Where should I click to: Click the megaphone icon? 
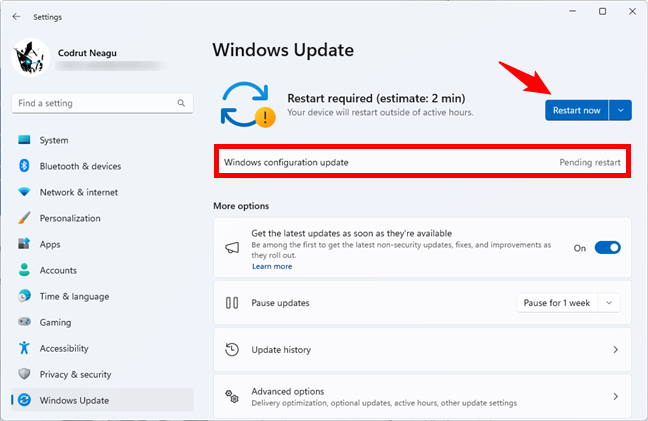(232, 247)
